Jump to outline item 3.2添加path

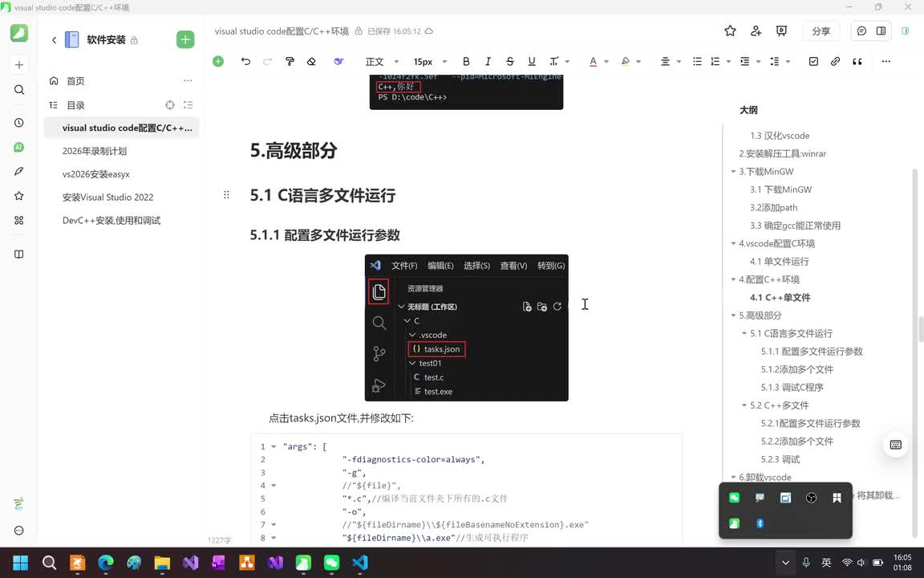click(x=773, y=208)
